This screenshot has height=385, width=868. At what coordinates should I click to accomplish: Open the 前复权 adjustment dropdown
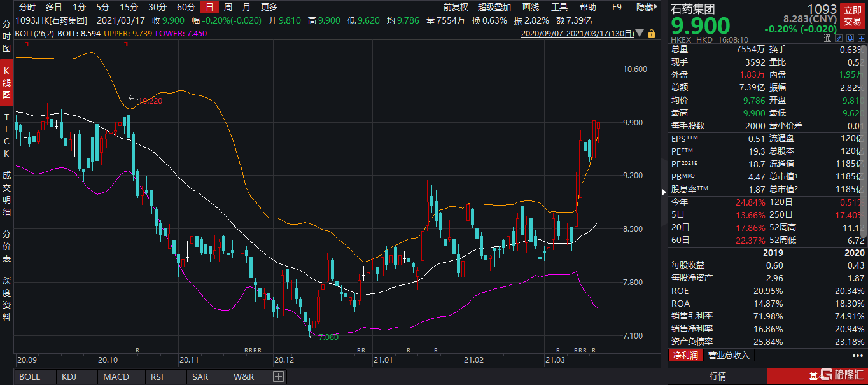coord(456,7)
